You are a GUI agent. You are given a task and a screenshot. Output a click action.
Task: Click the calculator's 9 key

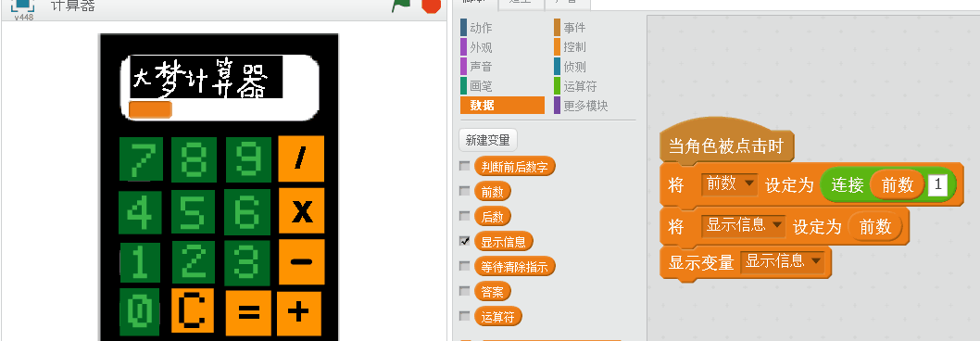[x=248, y=159]
